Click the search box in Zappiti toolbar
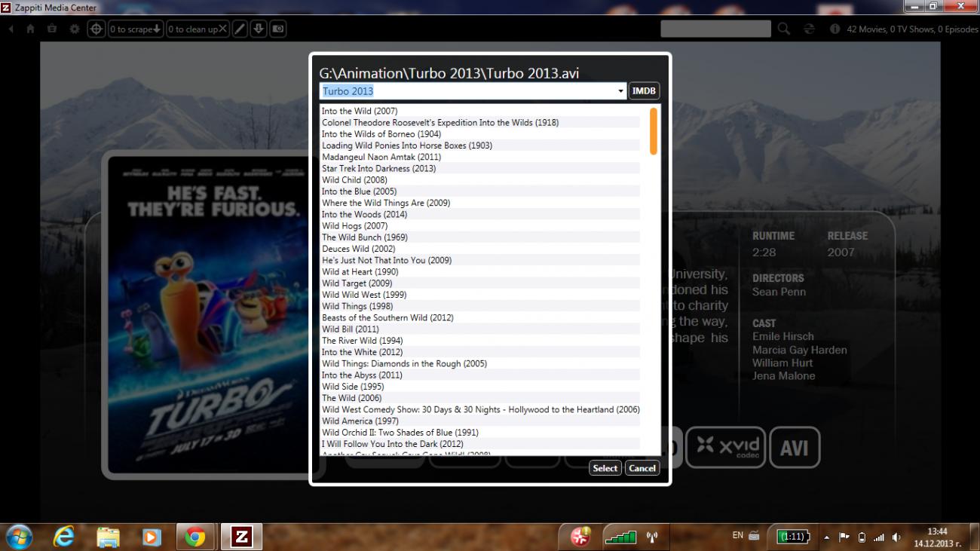This screenshot has height=551, width=980. 715,29
